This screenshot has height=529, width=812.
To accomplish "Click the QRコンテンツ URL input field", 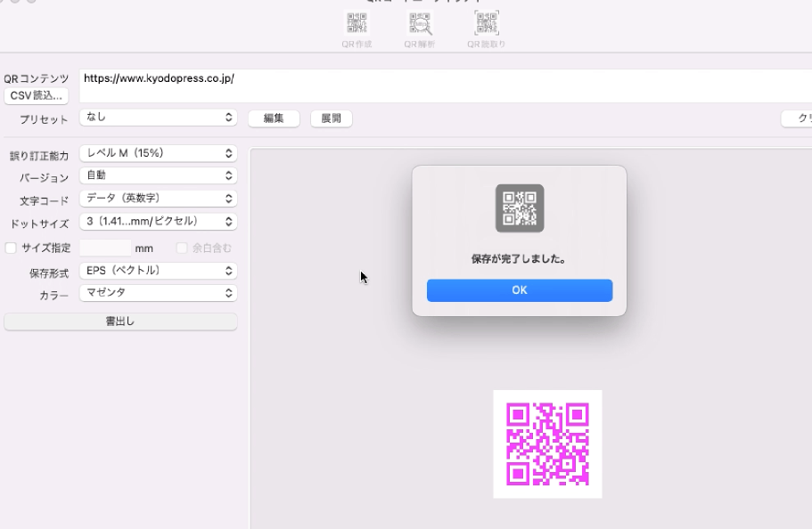I will point(267,78).
